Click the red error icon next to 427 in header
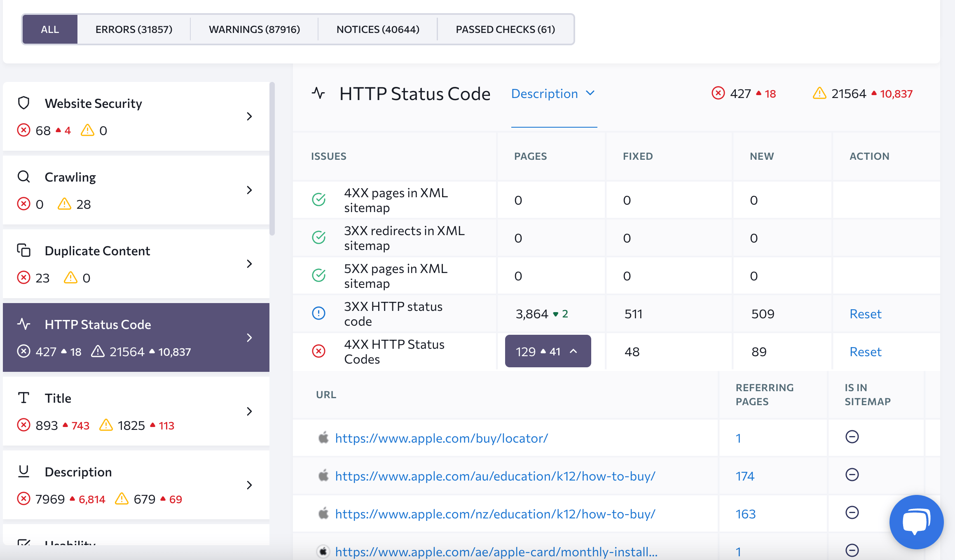955x560 pixels. (718, 93)
